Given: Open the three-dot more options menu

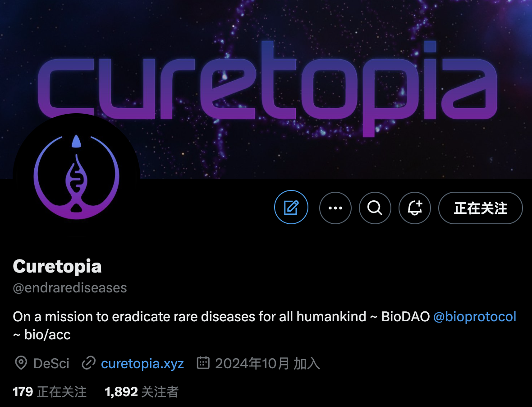Looking at the screenshot, I should tap(335, 208).
